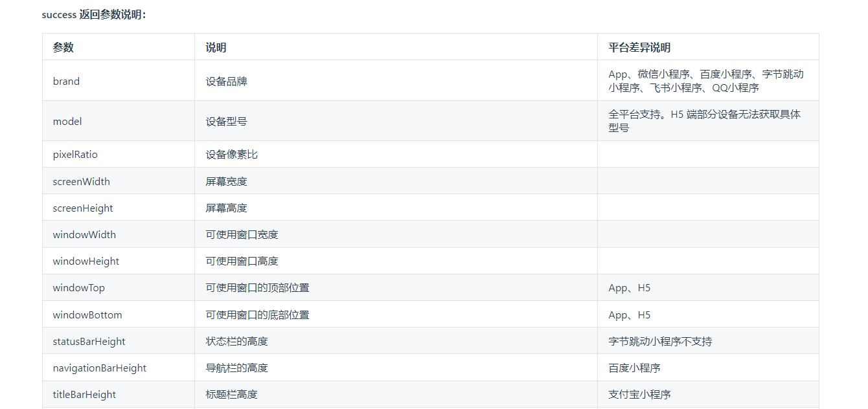The height and width of the screenshot is (409, 868).
Task: Select the 设备型号 description text
Action: [225, 121]
